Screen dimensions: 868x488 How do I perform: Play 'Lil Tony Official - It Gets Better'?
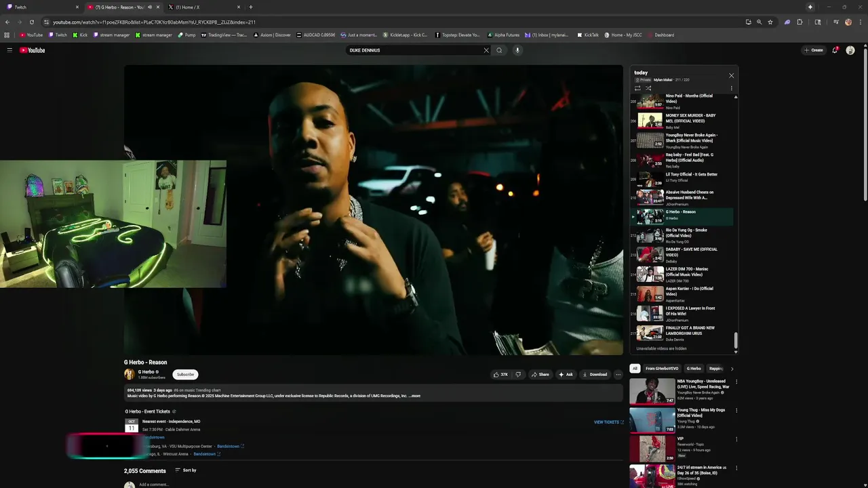[x=682, y=179]
